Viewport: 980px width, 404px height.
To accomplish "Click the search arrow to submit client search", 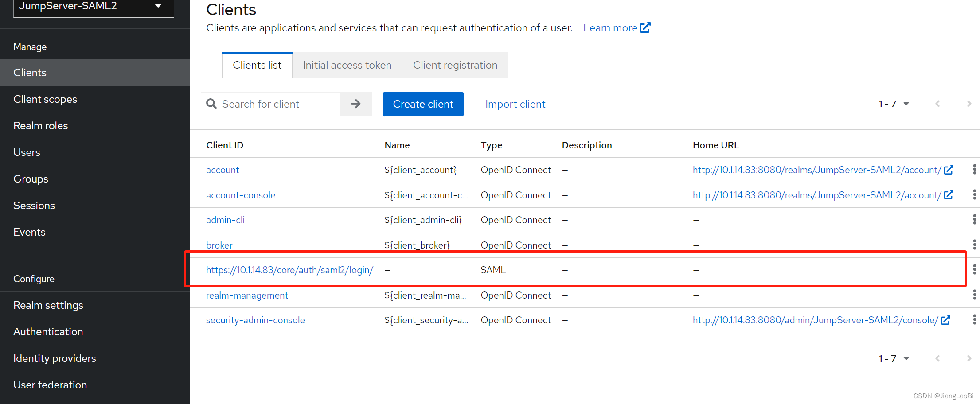I will [x=355, y=104].
